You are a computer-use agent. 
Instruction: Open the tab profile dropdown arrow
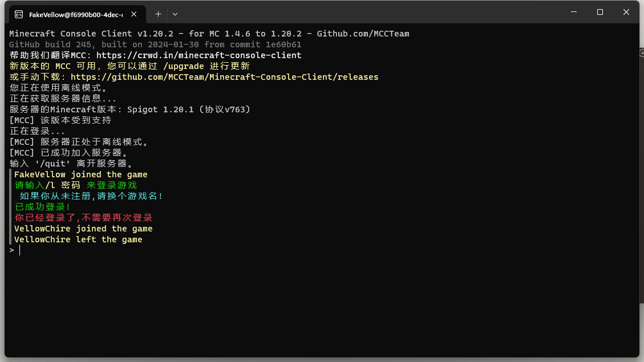pos(175,14)
